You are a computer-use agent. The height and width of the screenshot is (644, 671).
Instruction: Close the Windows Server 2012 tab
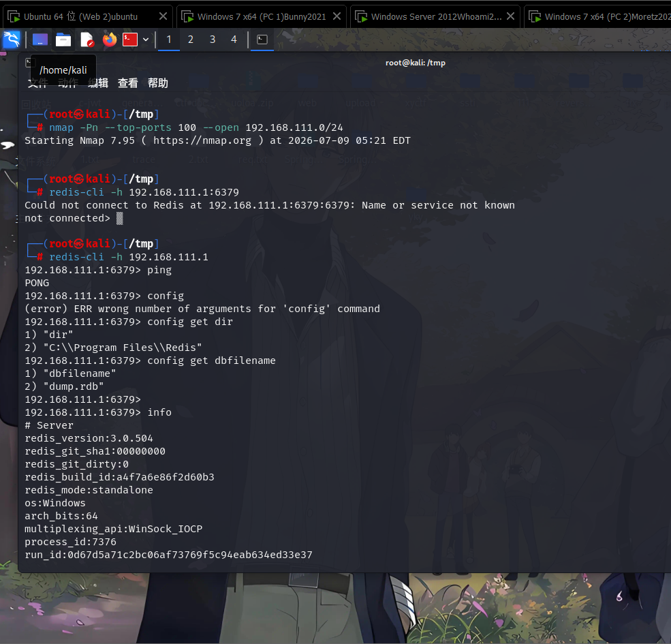510,16
